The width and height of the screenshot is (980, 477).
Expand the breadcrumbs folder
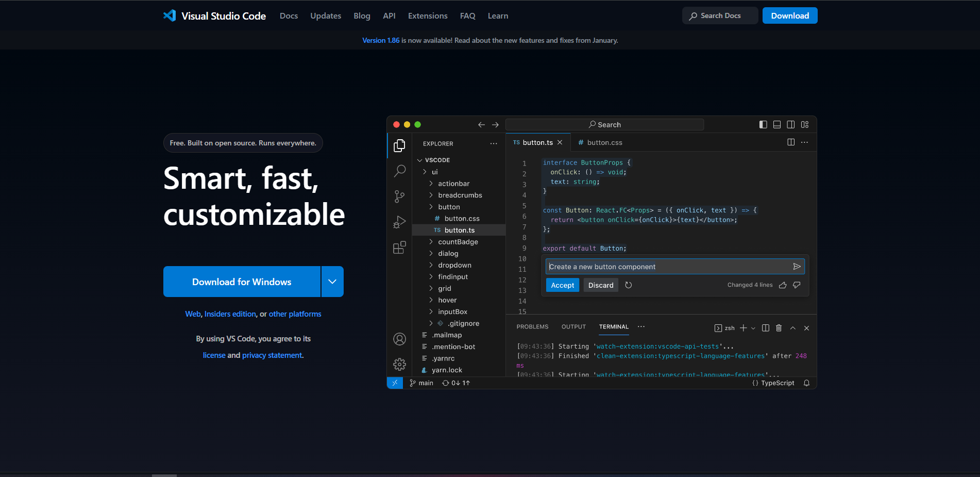pyautogui.click(x=431, y=195)
